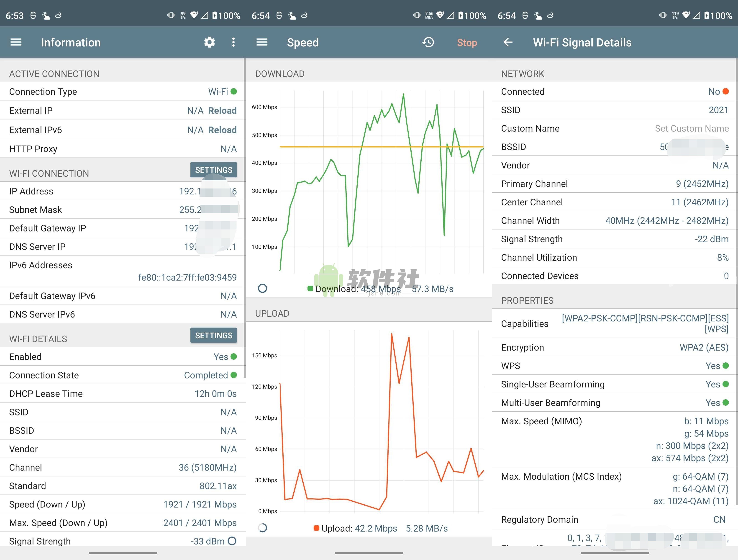Screen dimensions: 738x560
Task: Open the three-dot overflow menu
Action: (233, 42)
